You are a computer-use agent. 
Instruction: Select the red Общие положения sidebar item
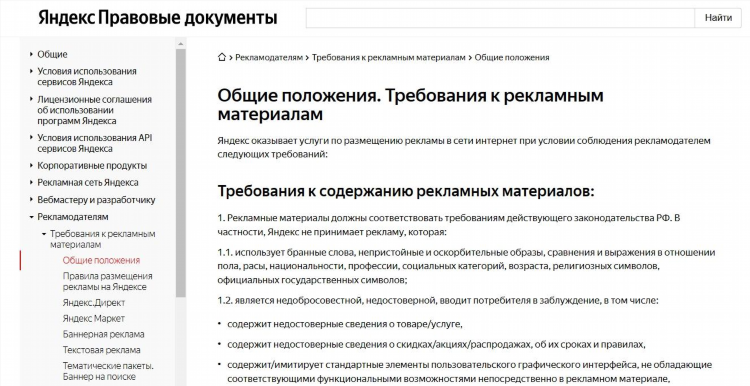click(x=101, y=261)
